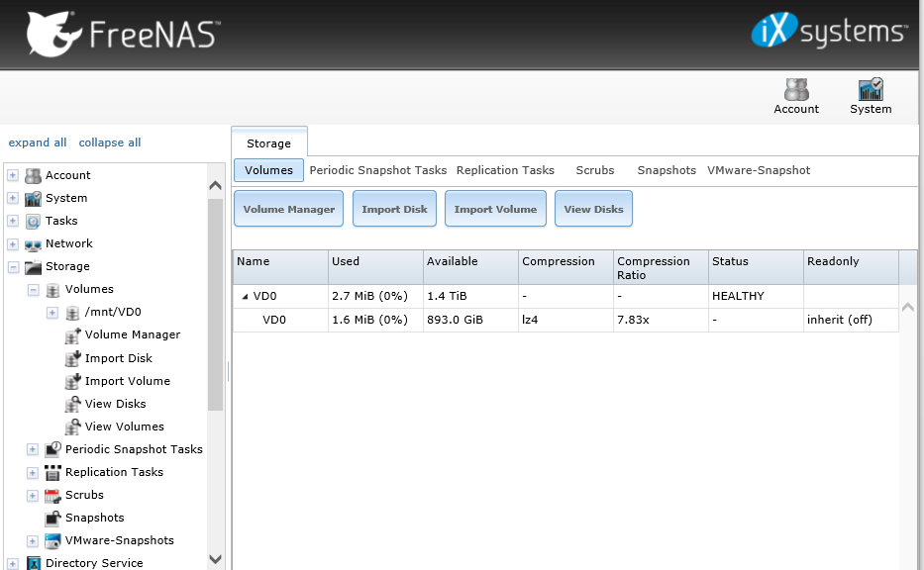
Task: Expand the Account tree node
Action: [12, 175]
